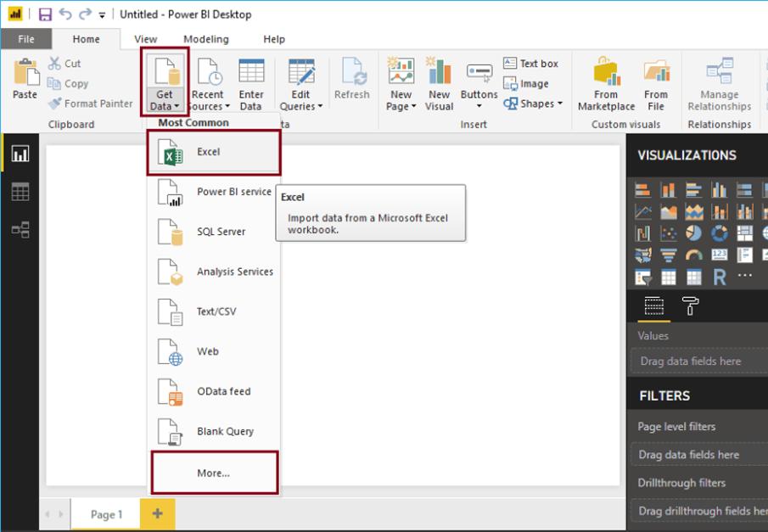
Task: Choose Analysis Services data source
Action: point(214,272)
